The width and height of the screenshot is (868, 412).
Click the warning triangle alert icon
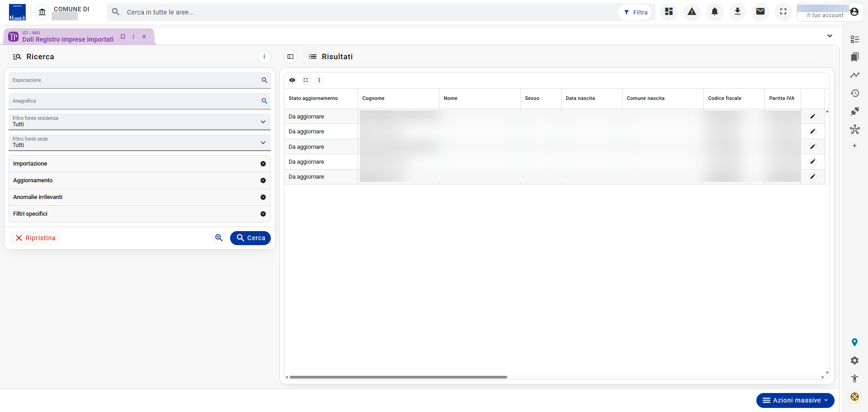pyautogui.click(x=692, y=12)
